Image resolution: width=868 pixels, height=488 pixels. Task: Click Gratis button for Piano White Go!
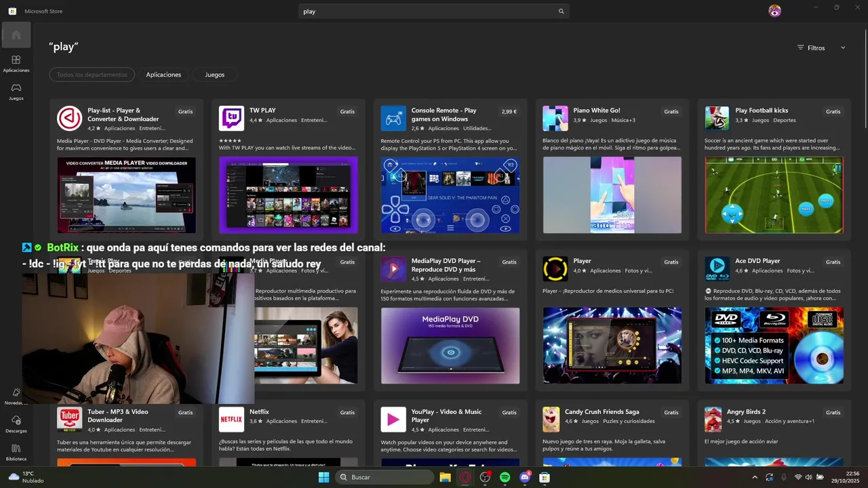pyautogui.click(x=671, y=112)
